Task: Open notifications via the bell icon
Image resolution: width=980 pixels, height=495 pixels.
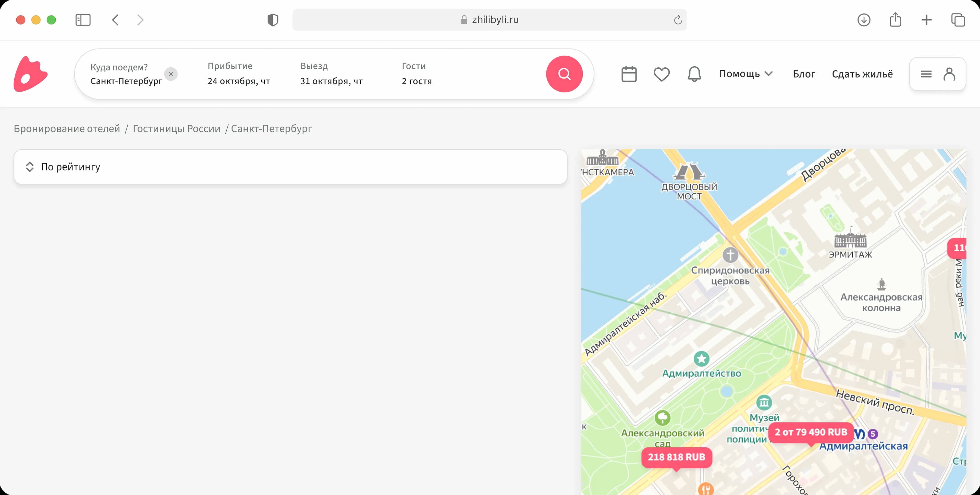Action: click(x=694, y=74)
